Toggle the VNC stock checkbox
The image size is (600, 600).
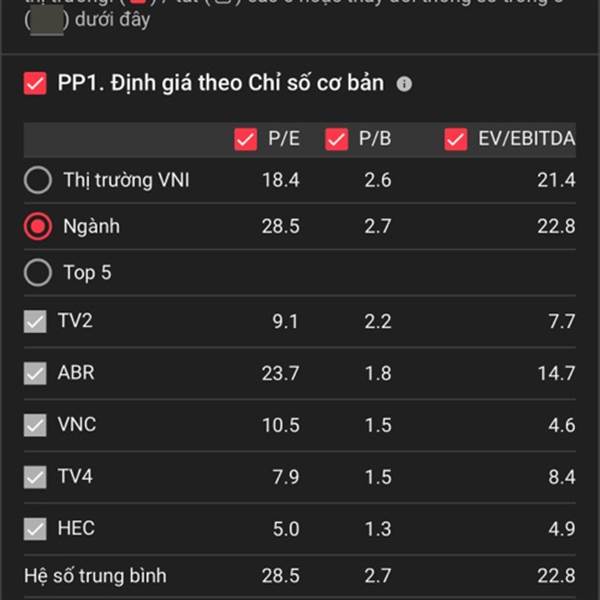click(35, 425)
